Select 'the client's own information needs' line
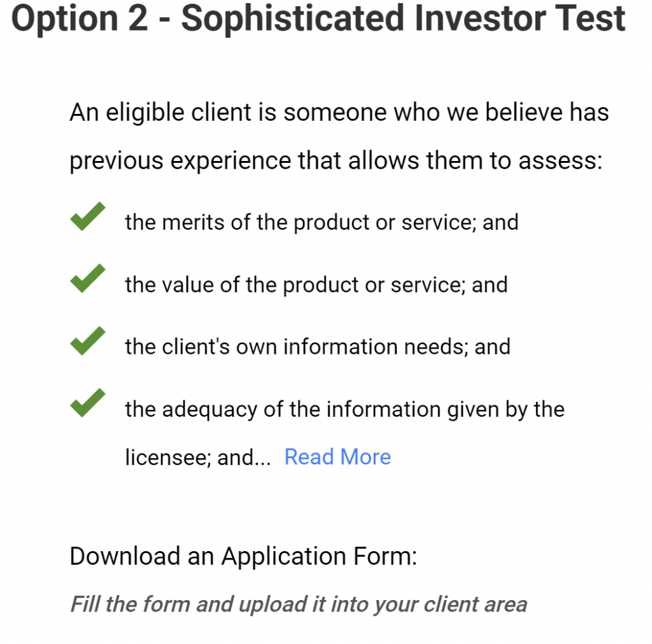The image size is (652, 644). [318, 347]
